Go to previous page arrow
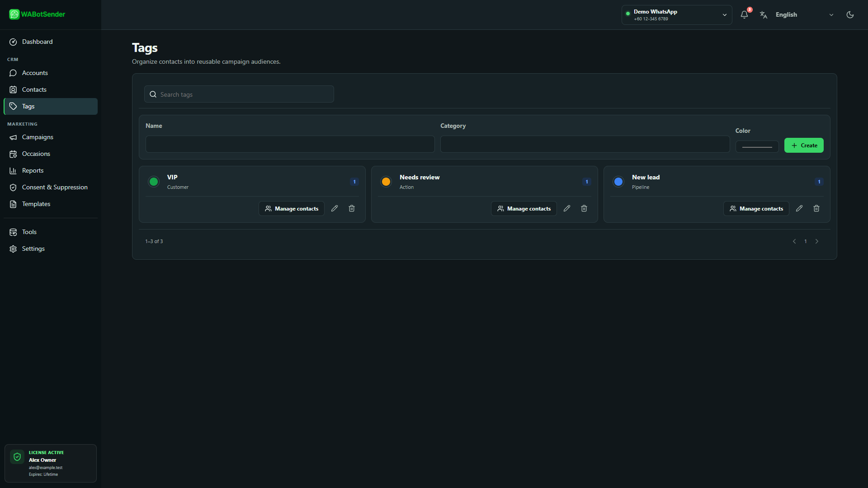 click(794, 241)
